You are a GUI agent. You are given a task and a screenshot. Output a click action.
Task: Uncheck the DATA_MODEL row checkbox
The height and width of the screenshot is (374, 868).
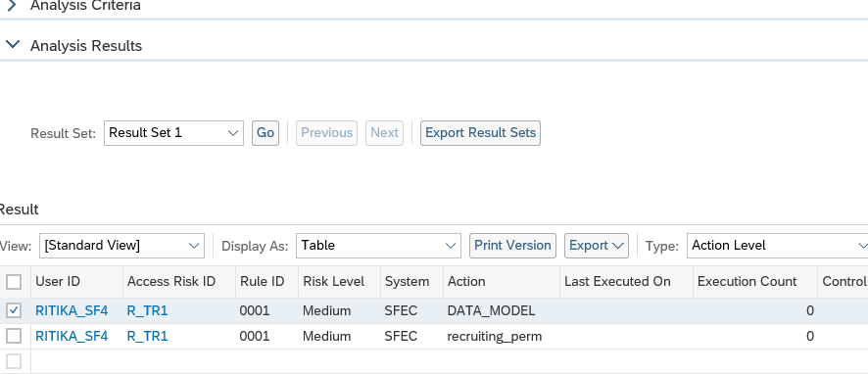(x=14, y=311)
